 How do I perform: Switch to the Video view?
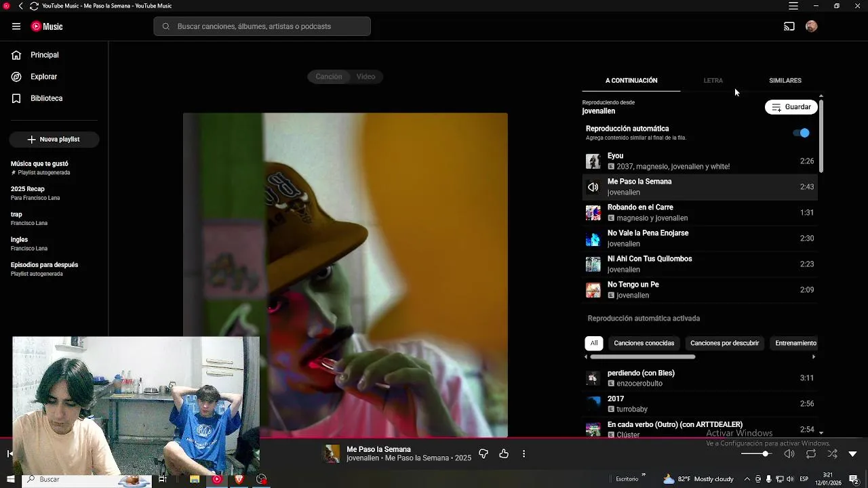366,77
